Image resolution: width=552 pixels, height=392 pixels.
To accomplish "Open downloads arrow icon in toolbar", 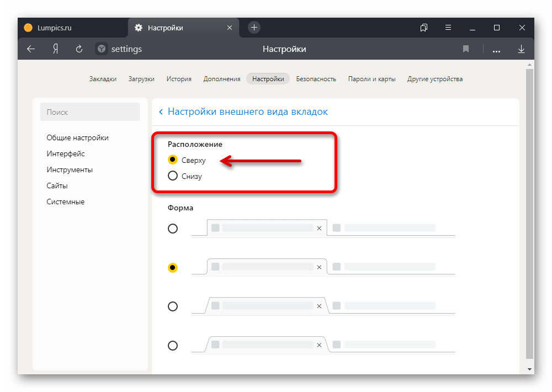I will pyautogui.click(x=521, y=49).
